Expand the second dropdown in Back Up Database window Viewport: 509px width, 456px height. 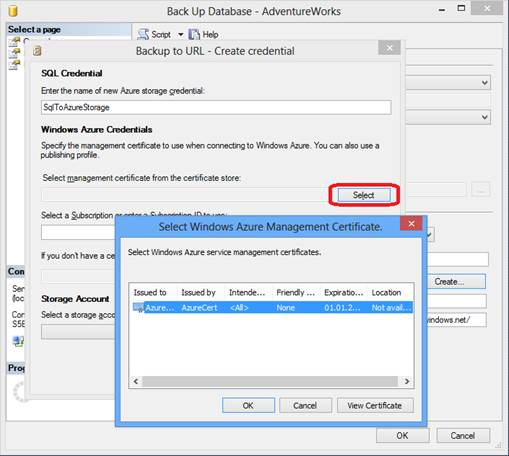pos(485,117)
